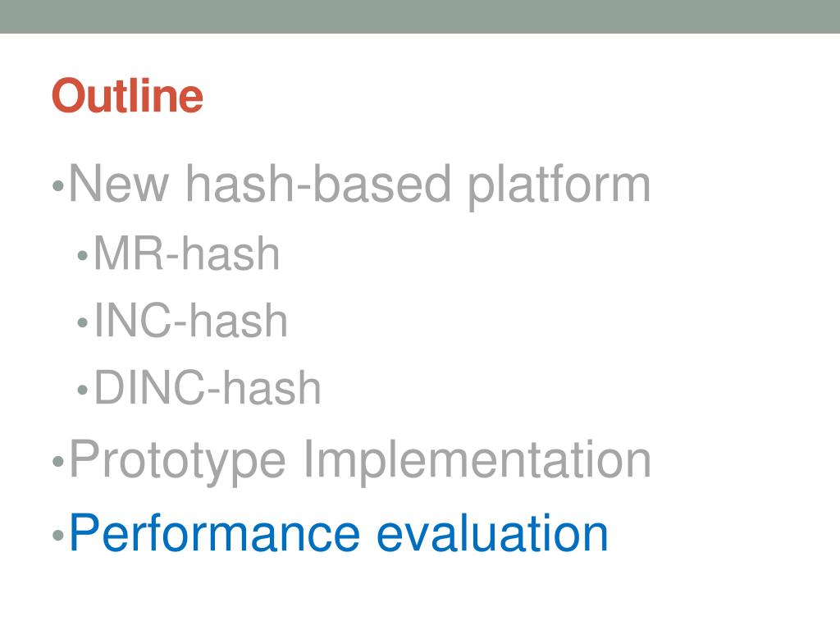
Task: Select the Prototype Implementation line
Action: pos(361,460)
